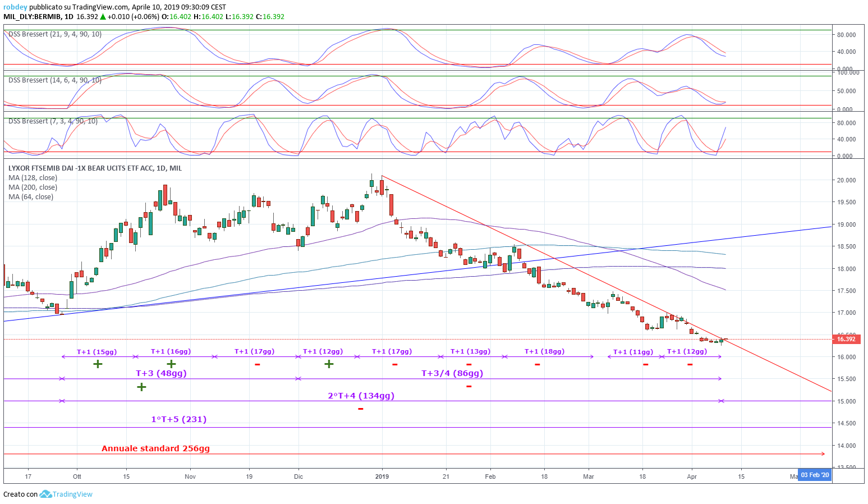Click the Apr label on the time axis
Viewport: 868px width, 504px height.
[x=692, y=476]
